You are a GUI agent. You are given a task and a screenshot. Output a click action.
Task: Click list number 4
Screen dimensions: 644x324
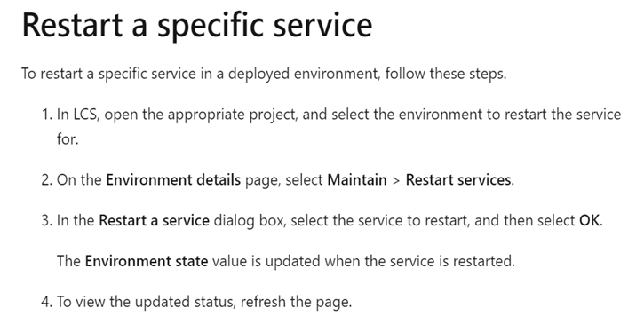(46, 302)
